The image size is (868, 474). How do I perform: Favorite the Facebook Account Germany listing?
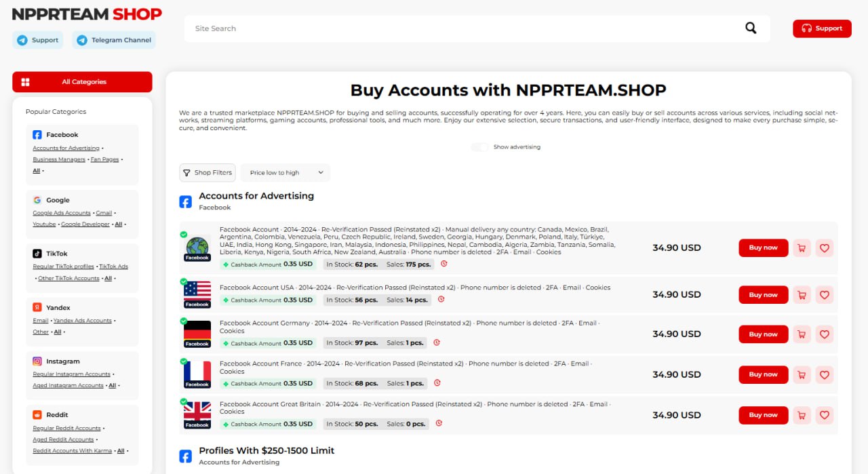click(824, 334)
